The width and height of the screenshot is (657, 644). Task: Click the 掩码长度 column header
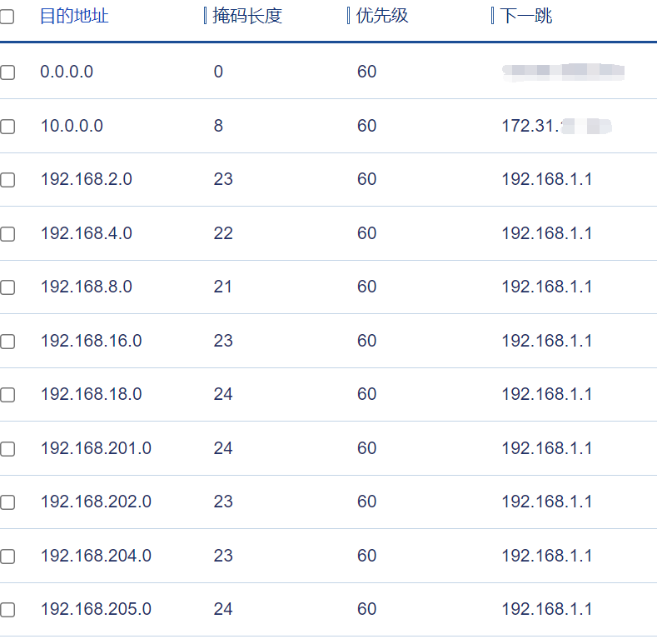click(x=247, y=16)
